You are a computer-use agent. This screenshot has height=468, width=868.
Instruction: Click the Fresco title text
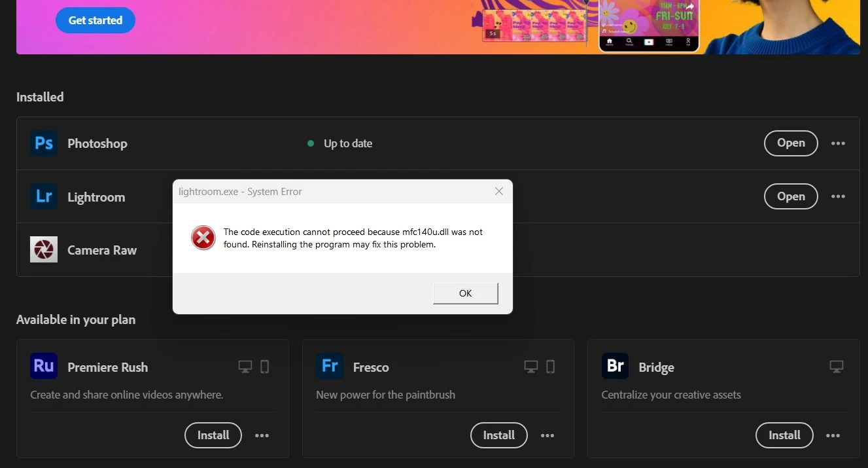pyautogui.click(x=371, y=367)
